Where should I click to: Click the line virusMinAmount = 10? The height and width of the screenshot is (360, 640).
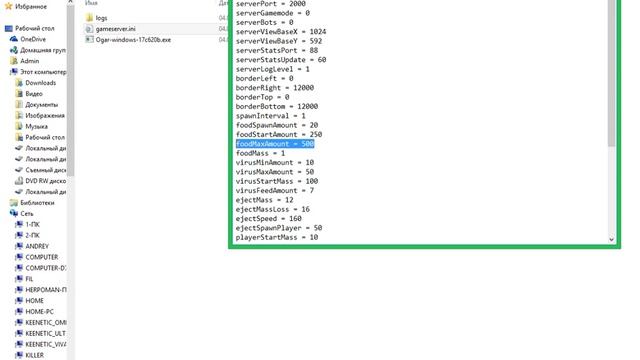[274, 162]
